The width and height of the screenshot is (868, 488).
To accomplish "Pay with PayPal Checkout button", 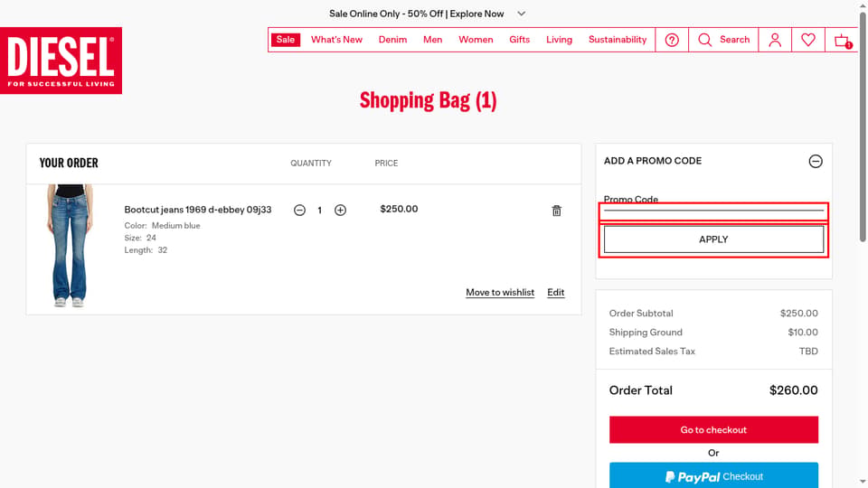I will (x=713, y=476).
